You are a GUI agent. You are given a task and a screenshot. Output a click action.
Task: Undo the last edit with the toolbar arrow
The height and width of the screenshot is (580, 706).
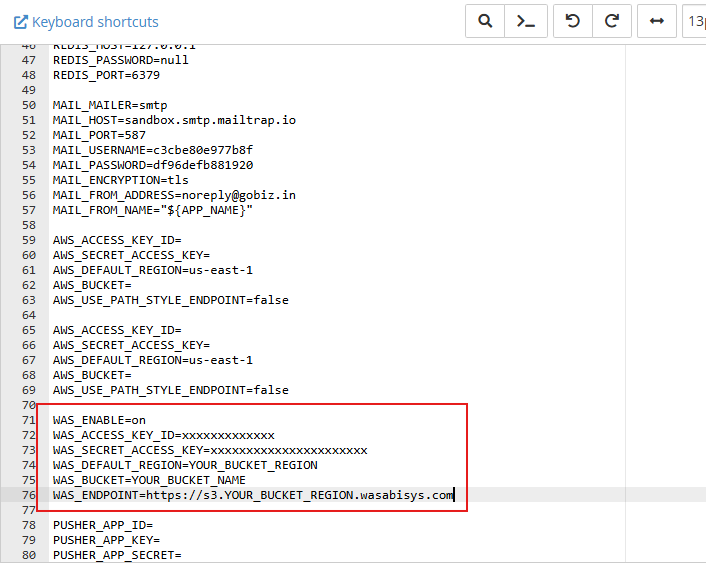[x=573, y=21]
